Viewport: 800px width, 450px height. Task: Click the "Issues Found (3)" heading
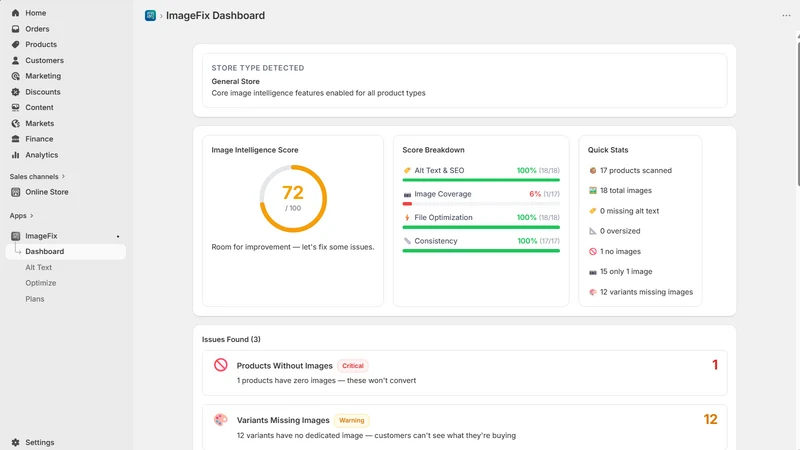tap(231, 339)
